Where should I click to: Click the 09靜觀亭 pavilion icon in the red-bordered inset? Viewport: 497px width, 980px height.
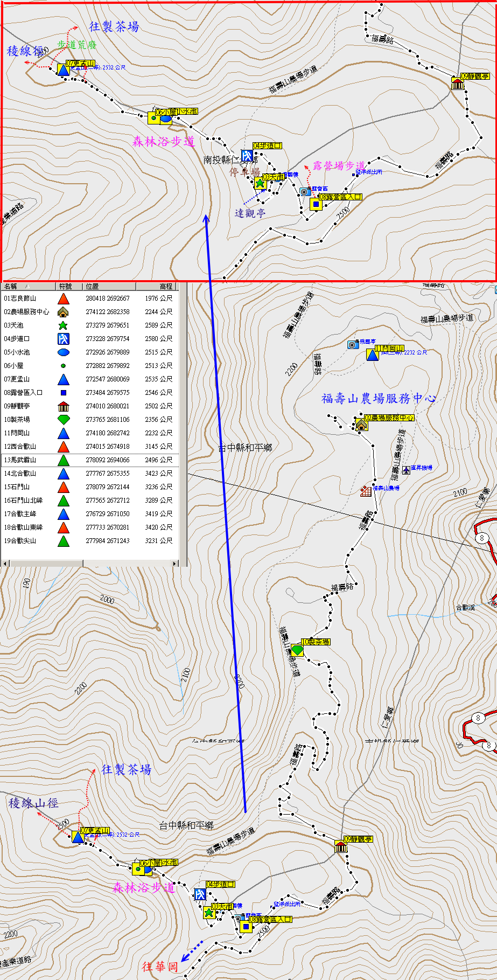point(458,84)
